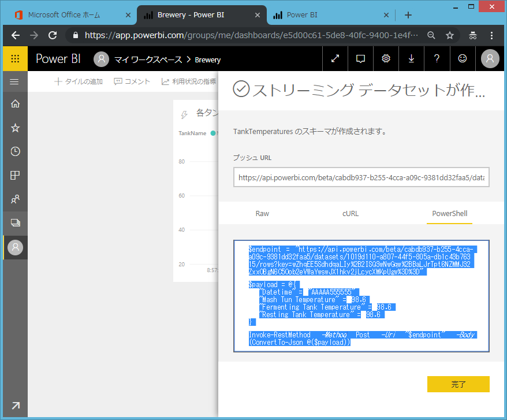Open a new browser tab
The image size is (507, 420).
(x=408, y=15)
